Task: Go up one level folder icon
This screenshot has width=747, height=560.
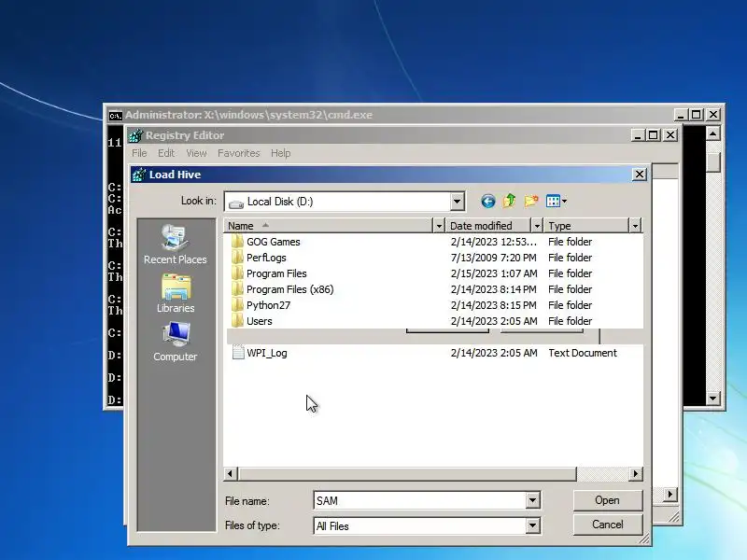Action: click(509, 201)
